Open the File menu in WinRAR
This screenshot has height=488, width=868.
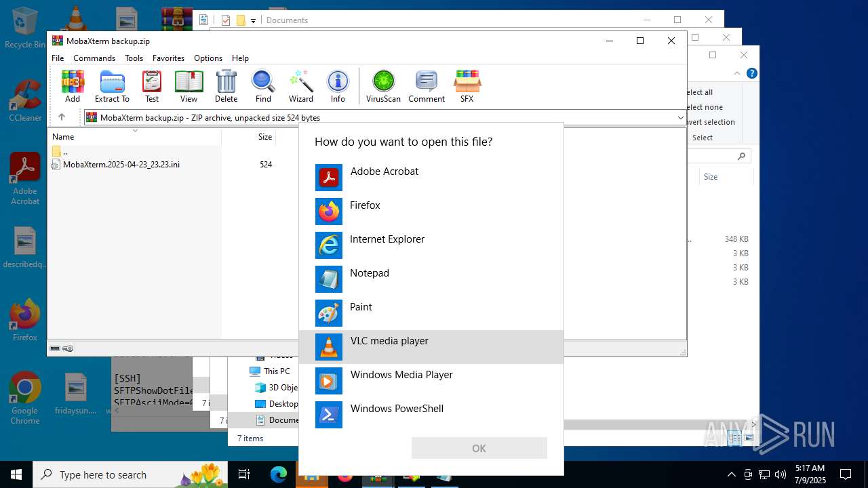coord(58,58)
